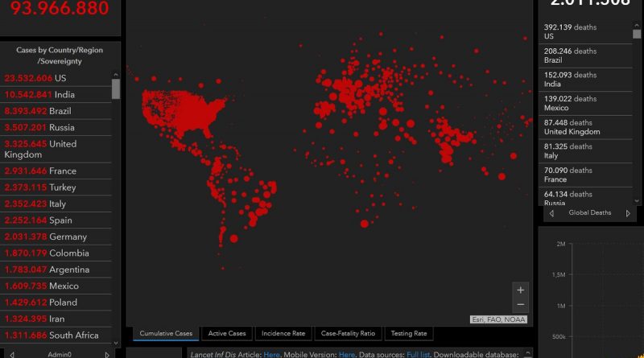644x358 pixels.
Task: Zoom in on the map with plus button
Action: pos(521,290)
